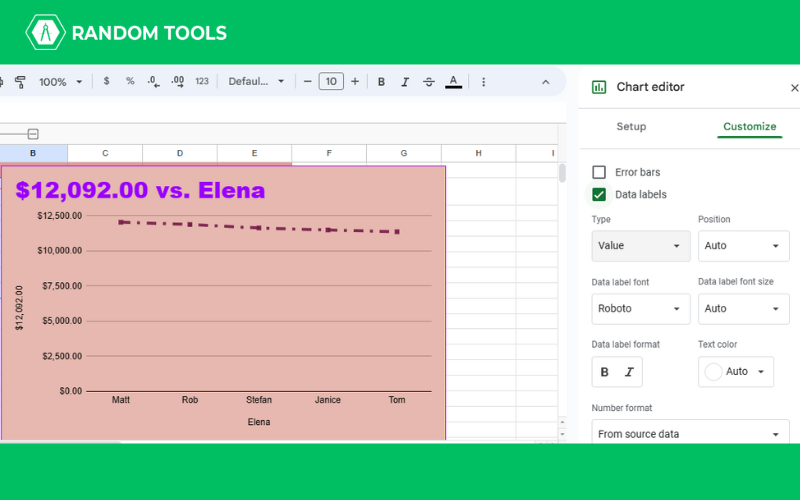
Task: Open the Default font dropdown
Action: tap(256, 82)
